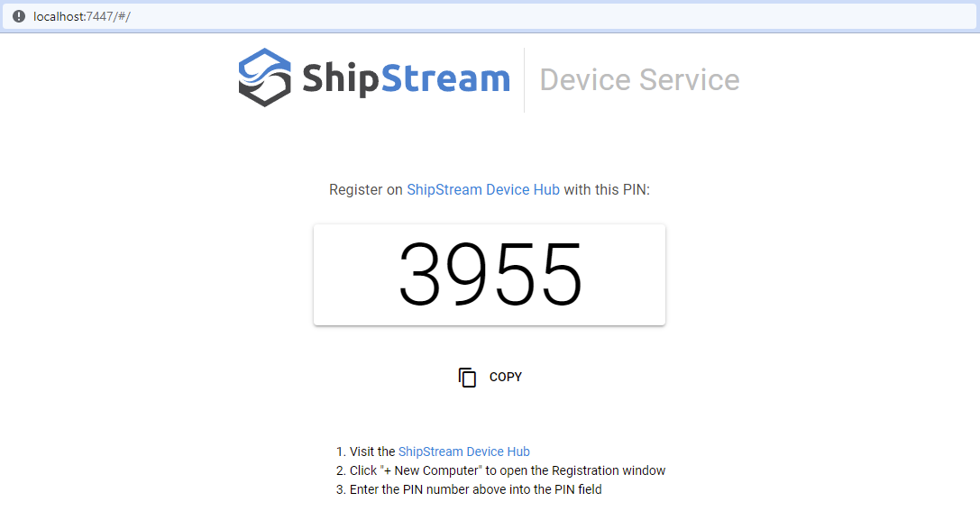
Task: Click the first digit 3 of the PIN
Action: tap(422, 275)
